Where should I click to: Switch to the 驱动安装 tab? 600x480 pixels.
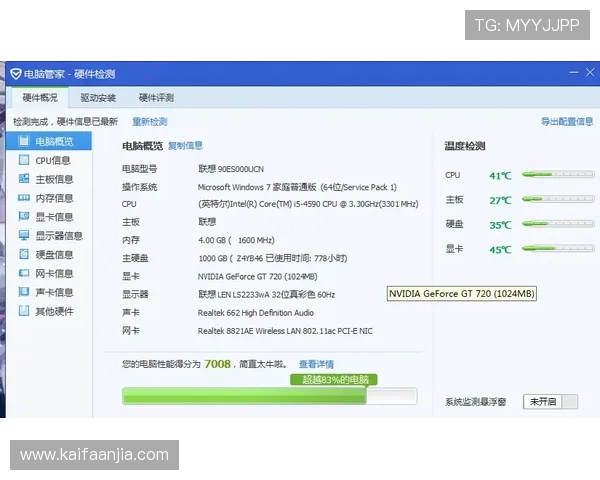pyautogui.click(x=98, y=98)
